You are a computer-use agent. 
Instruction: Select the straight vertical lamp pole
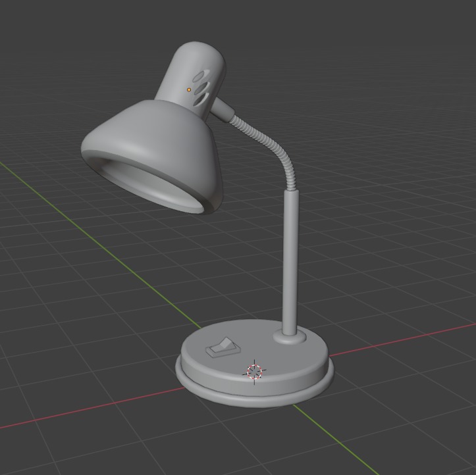tap(290, 262)
